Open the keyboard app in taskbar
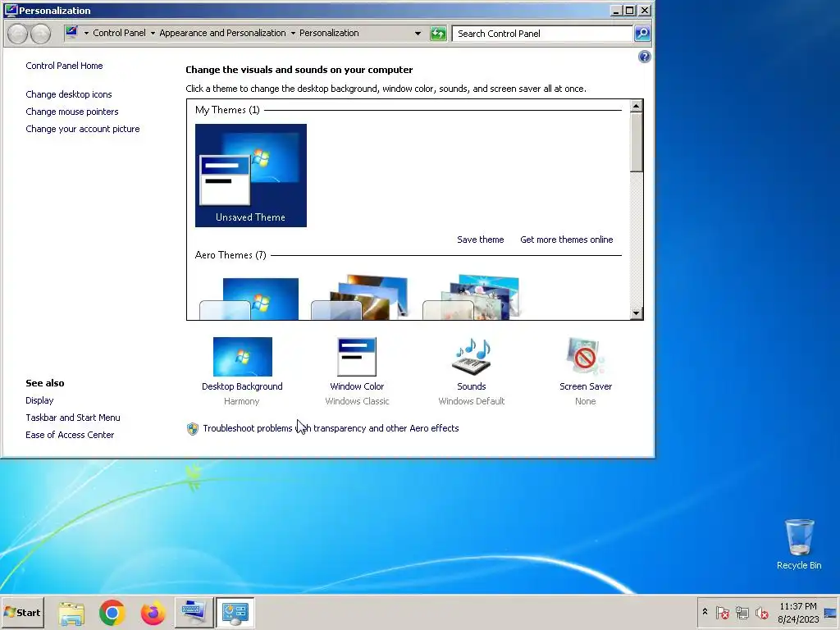Image resolution: width=840 pixels, height=630 pixels. (x=194, y=612)
